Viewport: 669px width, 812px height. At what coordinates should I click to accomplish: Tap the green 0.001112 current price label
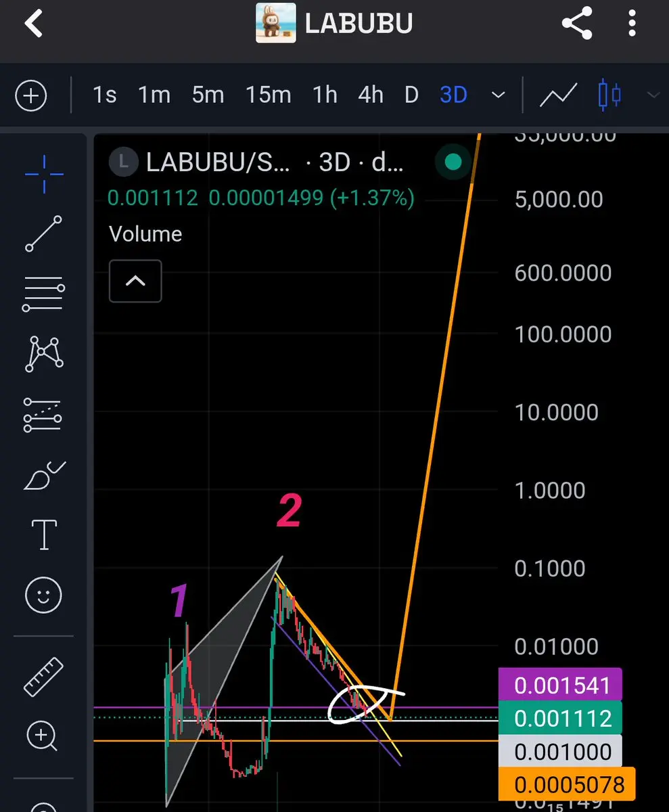560,719
